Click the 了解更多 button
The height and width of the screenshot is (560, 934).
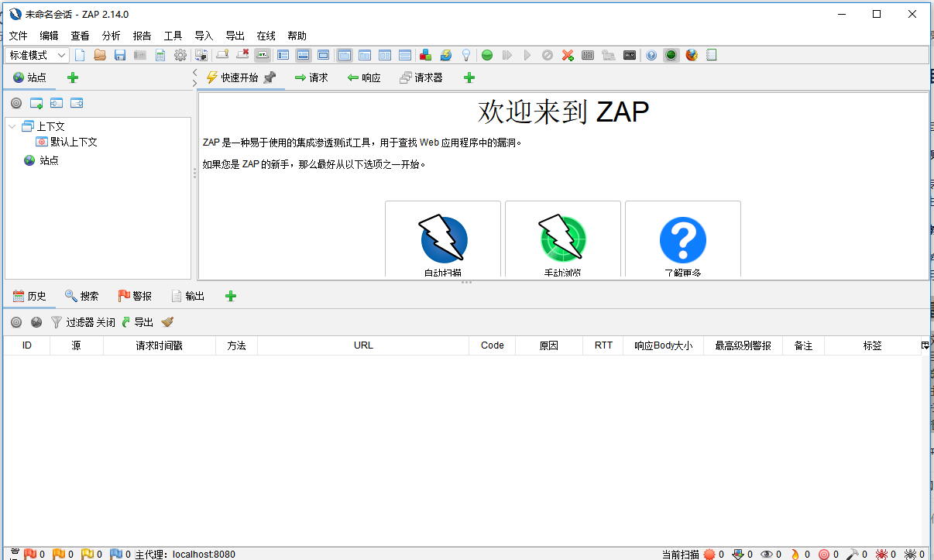coord(682,240)
